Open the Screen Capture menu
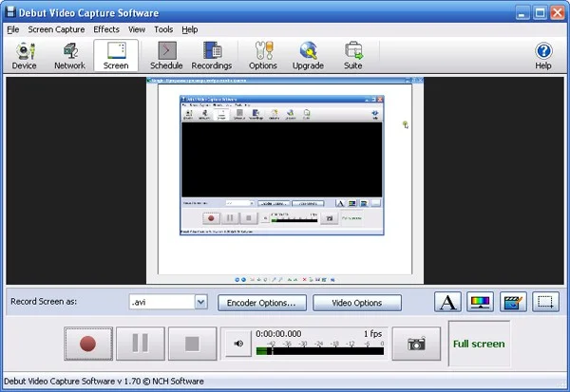The image size is (570, 392). [56, 29]
